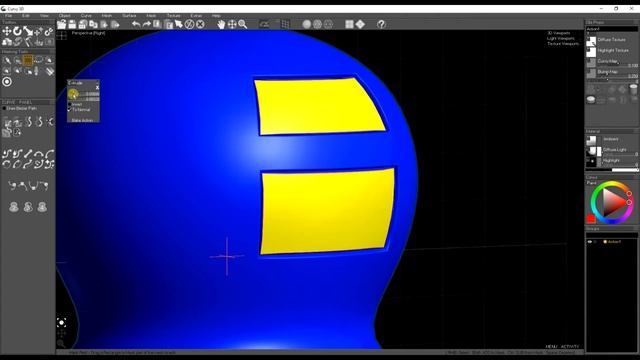Image resolution: width=640 pixels, height=360 pixels.
Task: Select the Rotate tool circular arrow
Action: pos(17,31)
